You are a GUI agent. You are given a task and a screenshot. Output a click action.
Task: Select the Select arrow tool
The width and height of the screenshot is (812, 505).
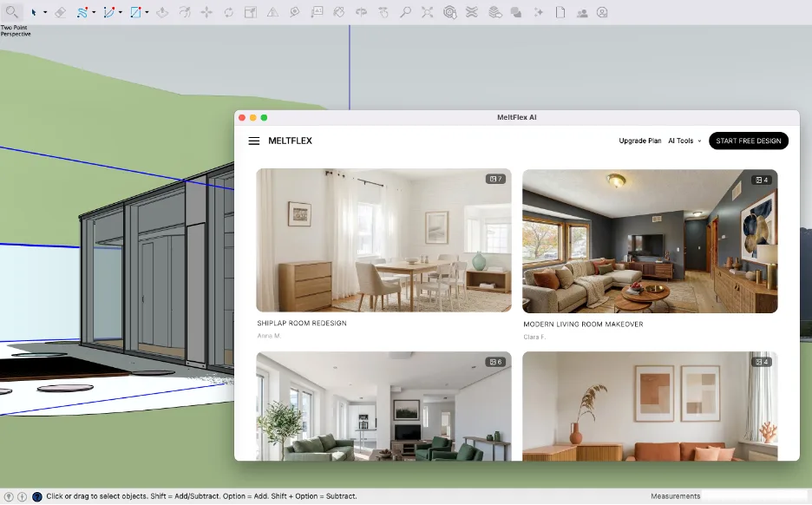(x=34, y=12)
